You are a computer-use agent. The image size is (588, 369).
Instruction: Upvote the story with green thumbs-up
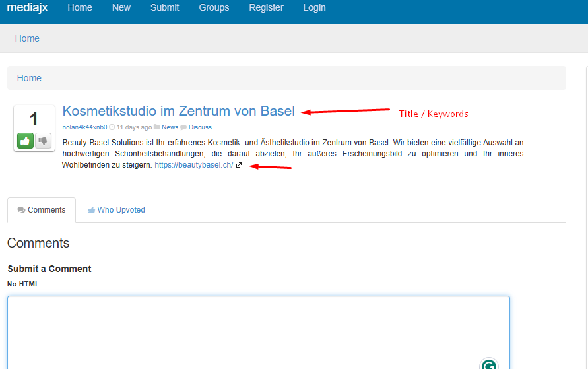pyautogui.click(x=25, y=141)
